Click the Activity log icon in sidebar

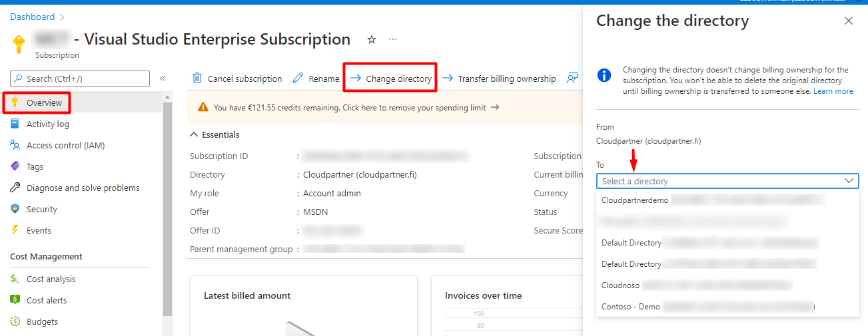click(x=15, y=124)
